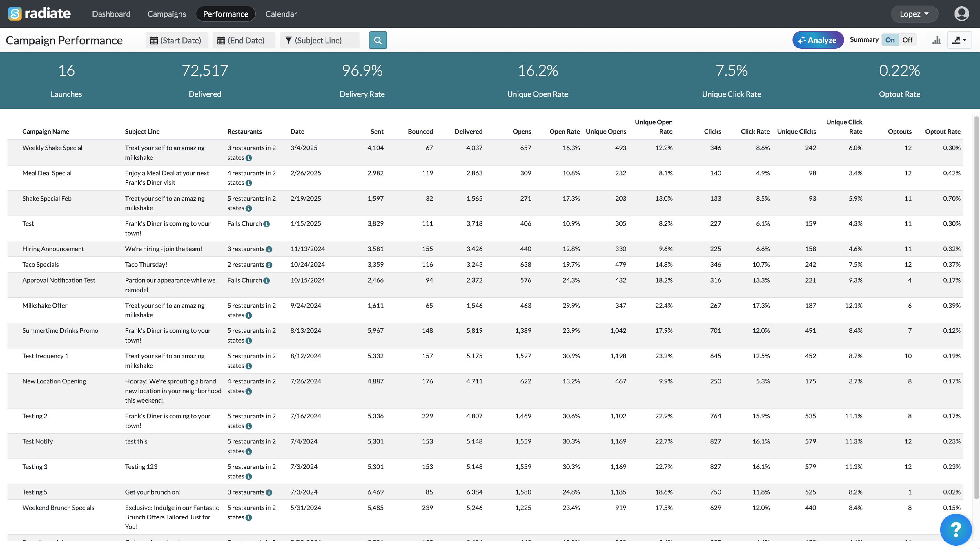This screenshot has width=980, height=549.
Task: Click the info icon for Weekly Shake Special restaurants
Action: pos(249,158)
